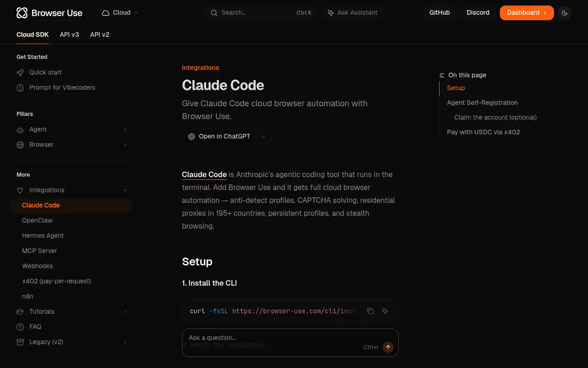Jump to Agent Self-Registration section

coord(482,103)
